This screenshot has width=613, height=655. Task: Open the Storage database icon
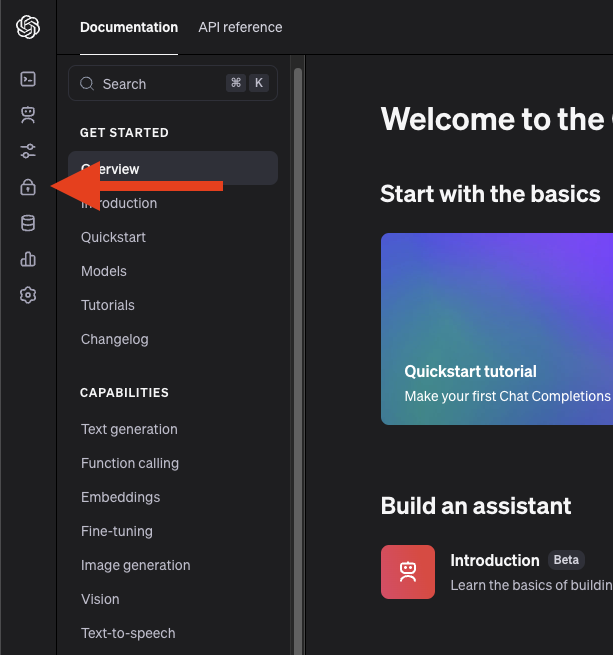(28, 223)
